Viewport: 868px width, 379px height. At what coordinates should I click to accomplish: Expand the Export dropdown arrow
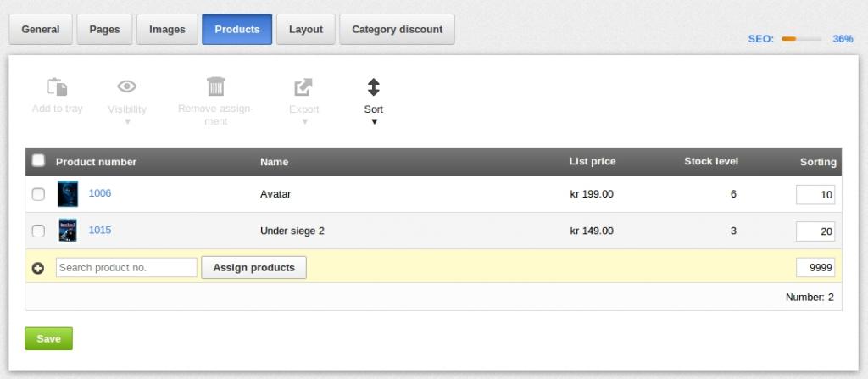pyautogui.click(x=304, y=122)
